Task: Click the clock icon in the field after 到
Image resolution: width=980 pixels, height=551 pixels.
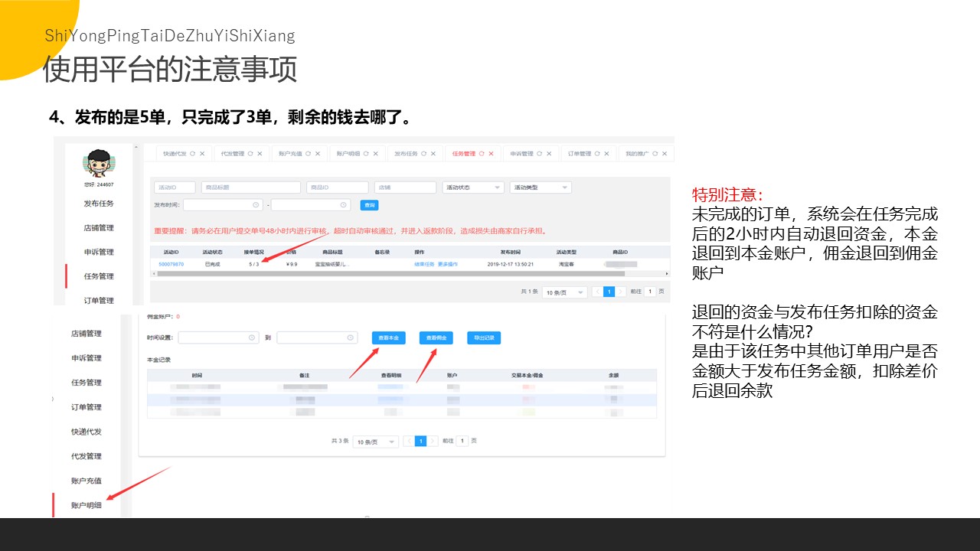Action: [x=351, y=337]
